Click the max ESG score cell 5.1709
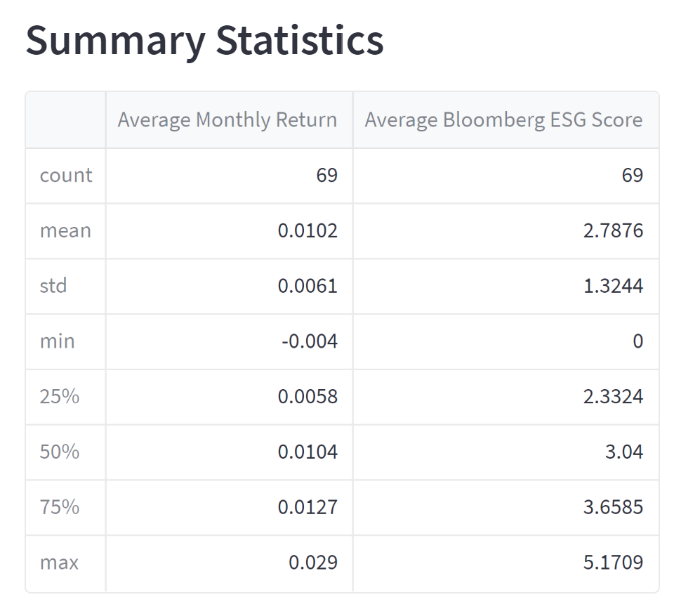Viewport: 681px width, 616px height. 613,563
